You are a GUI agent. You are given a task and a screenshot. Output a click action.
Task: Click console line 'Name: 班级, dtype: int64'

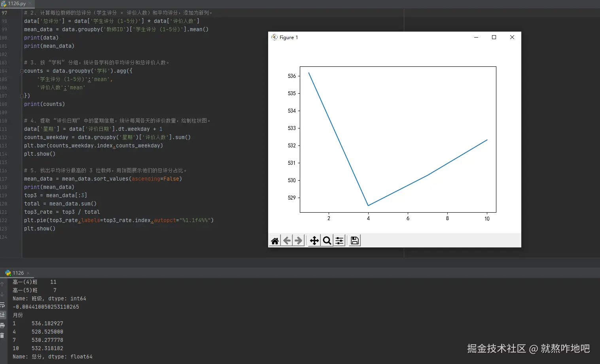(x=49, y=299)
